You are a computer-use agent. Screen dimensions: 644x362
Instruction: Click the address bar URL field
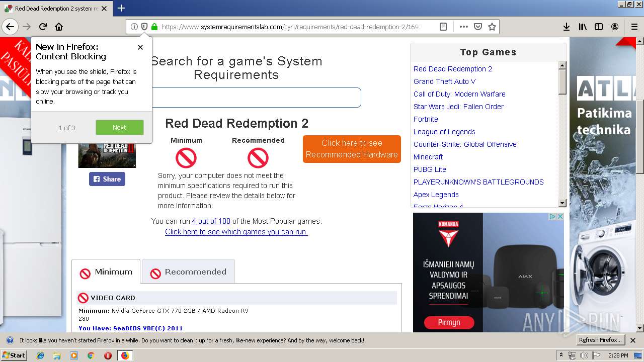291,27
